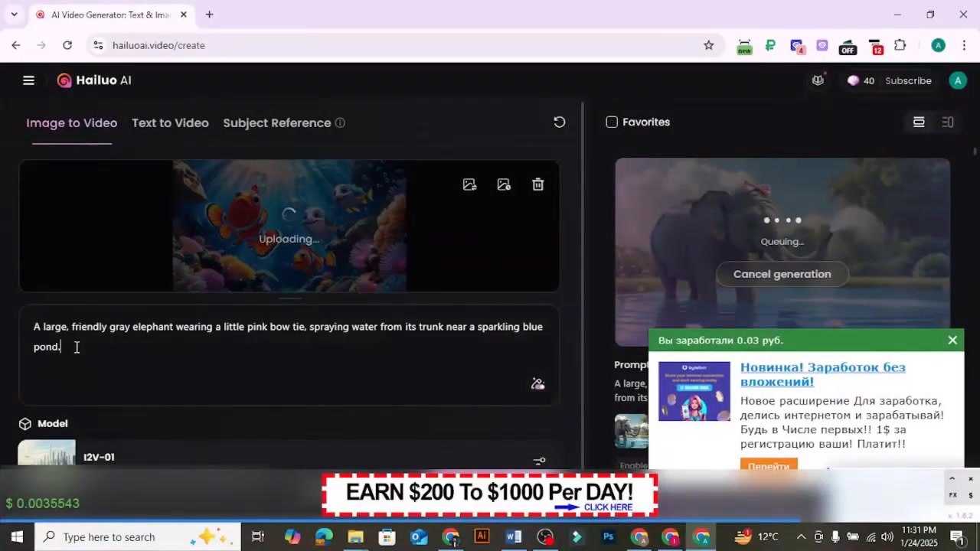Click the dollar sign on the widget

click(x=970, y=495)
